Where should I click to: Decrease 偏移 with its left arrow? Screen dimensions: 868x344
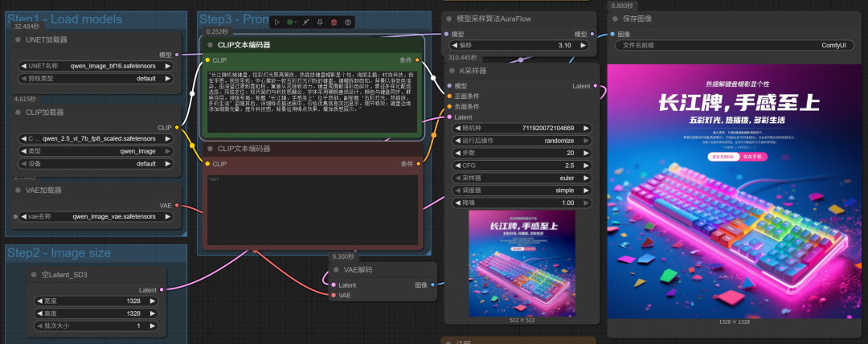click(456, 45)
